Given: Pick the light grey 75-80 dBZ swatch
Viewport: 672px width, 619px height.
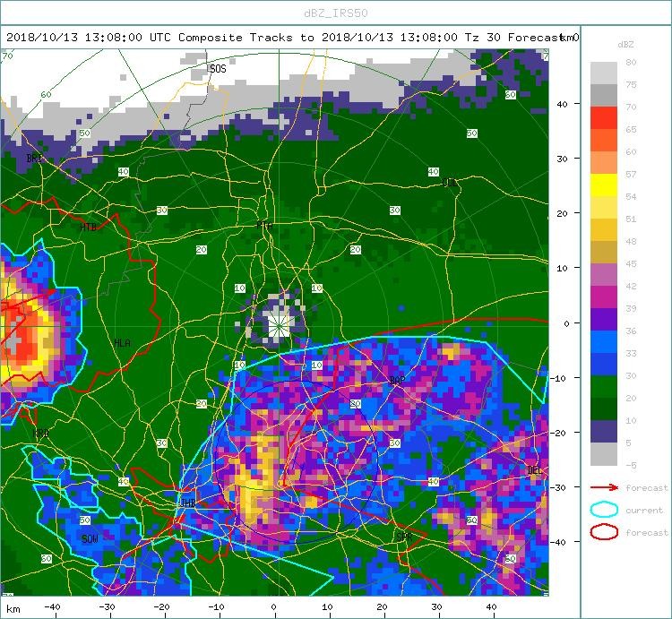Looking at the screenshot, I should pyautogui.click(x=603, y=73).
